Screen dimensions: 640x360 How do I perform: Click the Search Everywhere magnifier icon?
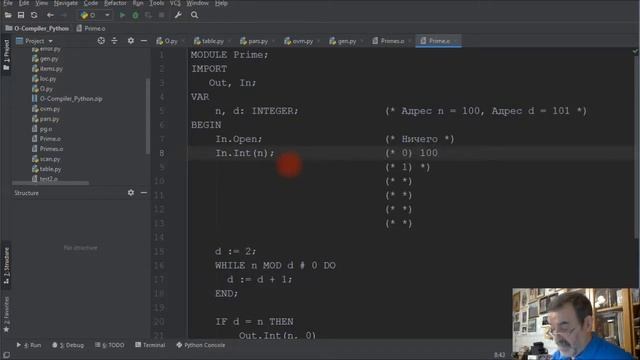coord(194,15)
